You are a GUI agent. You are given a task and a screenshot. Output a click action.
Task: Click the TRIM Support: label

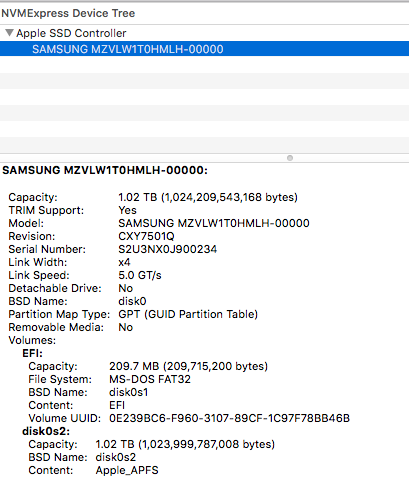[46, 210]
